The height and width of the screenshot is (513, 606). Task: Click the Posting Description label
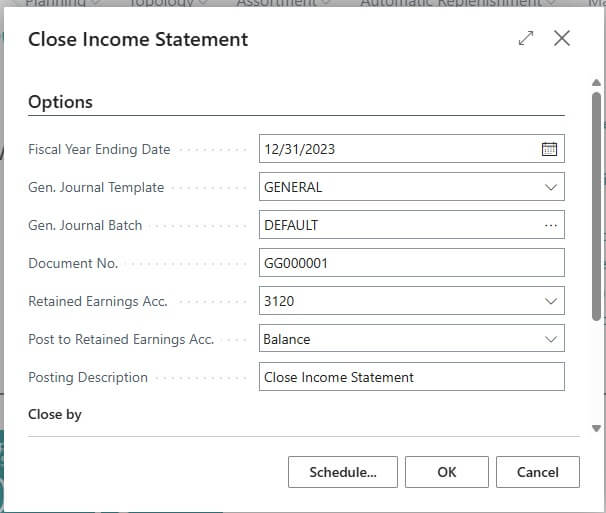pyautogui.click(x=88, y=377)
